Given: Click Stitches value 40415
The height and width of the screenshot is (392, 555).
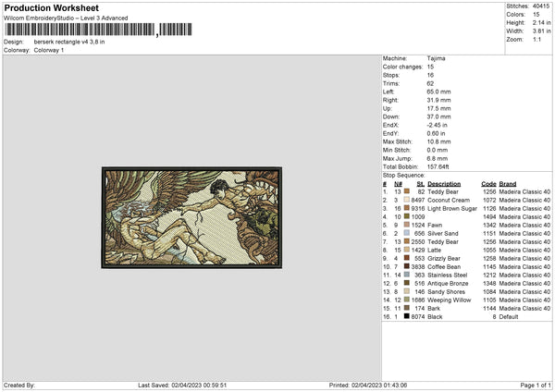Looking at the screenshot, I should (x=541, y=6).
